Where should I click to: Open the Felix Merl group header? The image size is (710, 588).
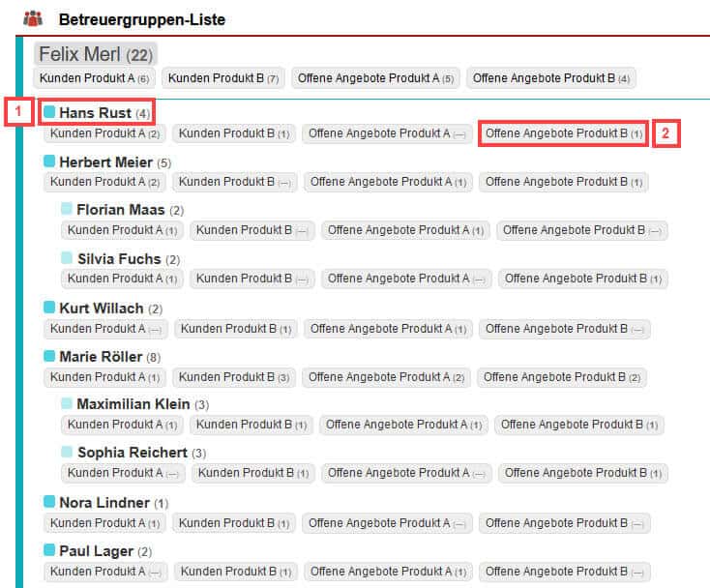click(95, 54)
